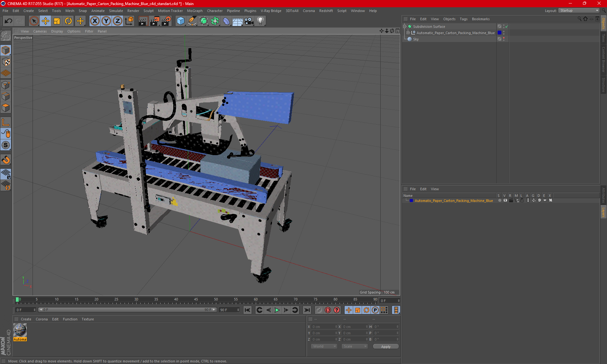This screenshot has height=364, width=607.
Task: Click timeline frame 45 marker
Action: tap(196, 300)
